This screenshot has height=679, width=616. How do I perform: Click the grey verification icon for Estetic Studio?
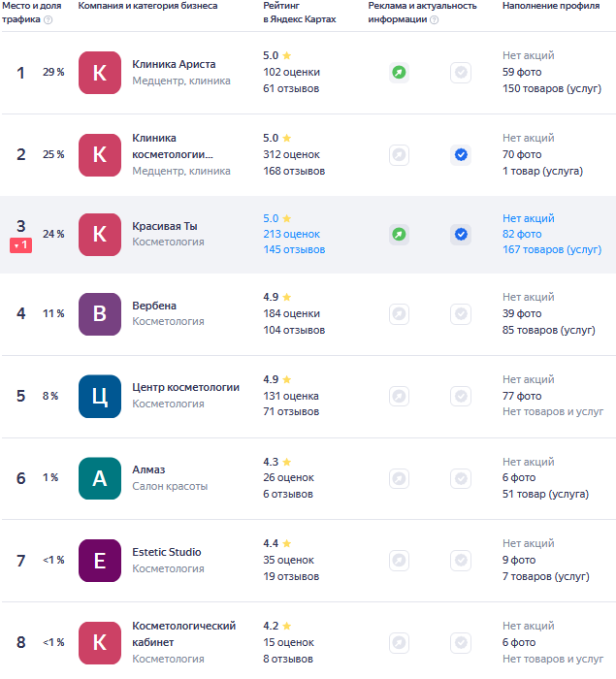click(x=461, y=561)
